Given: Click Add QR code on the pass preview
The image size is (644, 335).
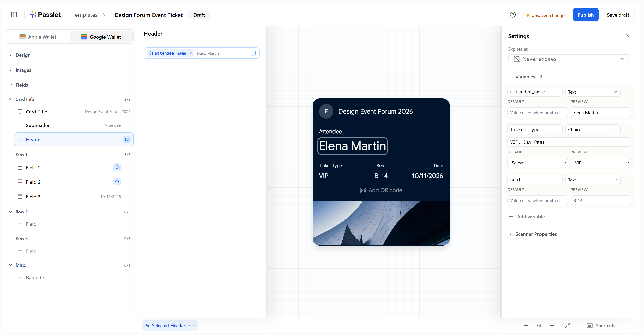Looking at the screenshot, I should pyautogui.click(x=381, y=190).
